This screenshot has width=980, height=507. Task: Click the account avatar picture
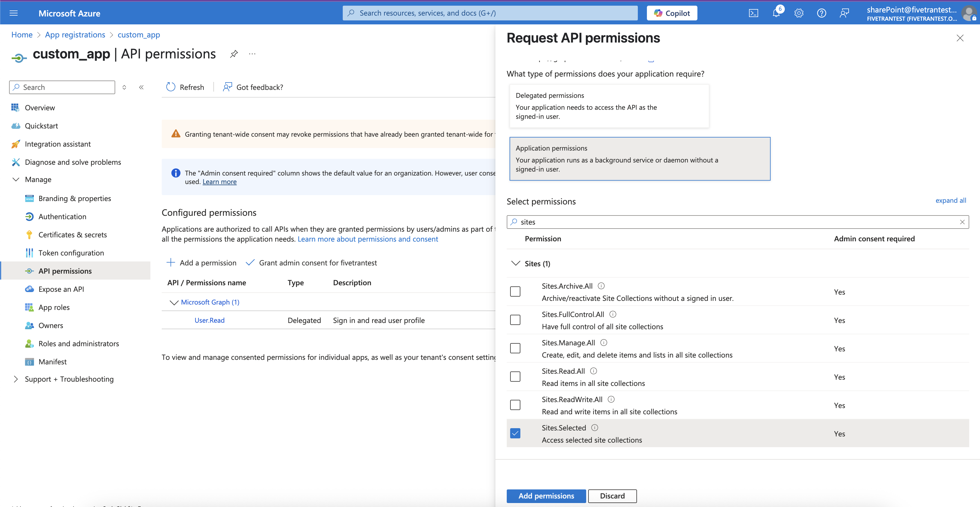click(969, 13)
